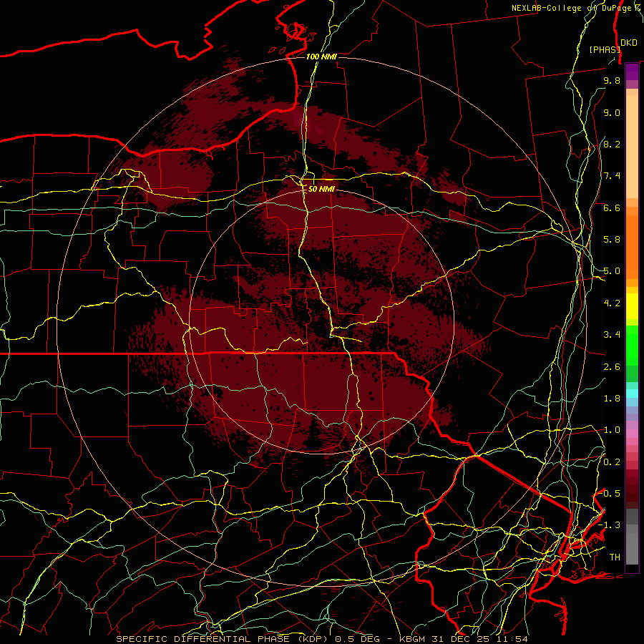Click the 100 NMI range ring label

321,57
